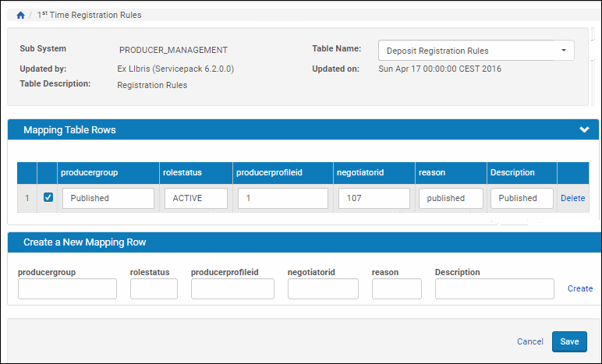Uncheck the row 1 checkbox
This screenshot has width=602, height=364.
48,198
